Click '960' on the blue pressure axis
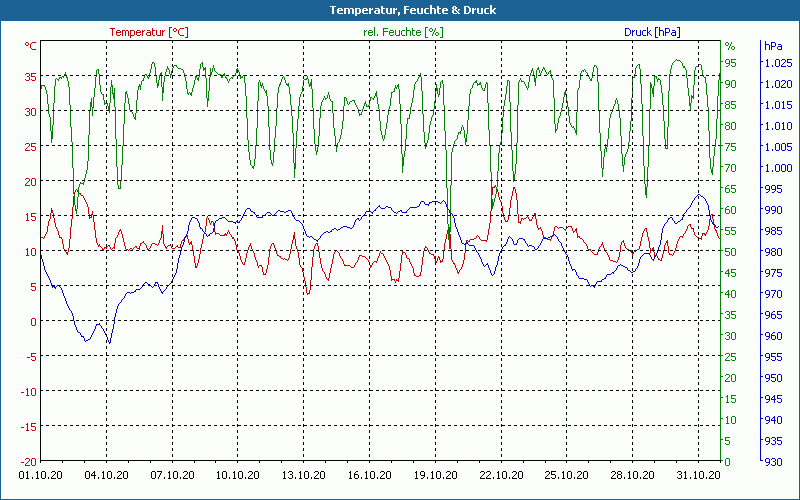 pos(773,336)
